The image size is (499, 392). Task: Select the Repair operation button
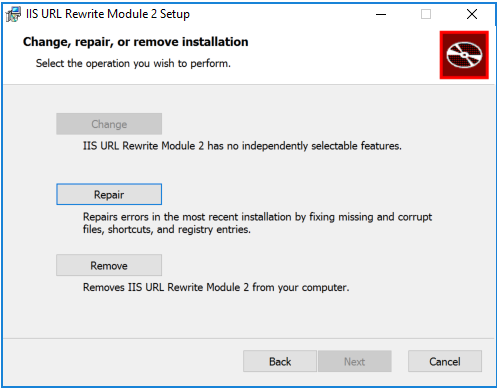[109, 194]
